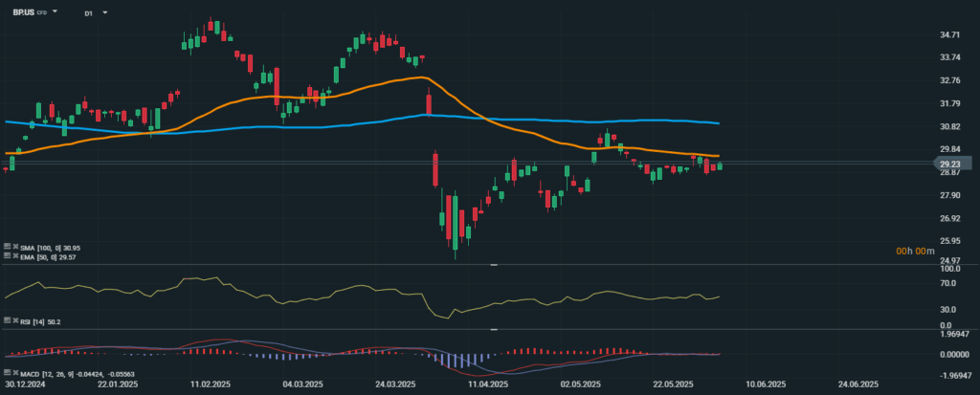980x395 pixels.
Task: Click the divider handle above RSI panel
Action: tap(493, 264)
